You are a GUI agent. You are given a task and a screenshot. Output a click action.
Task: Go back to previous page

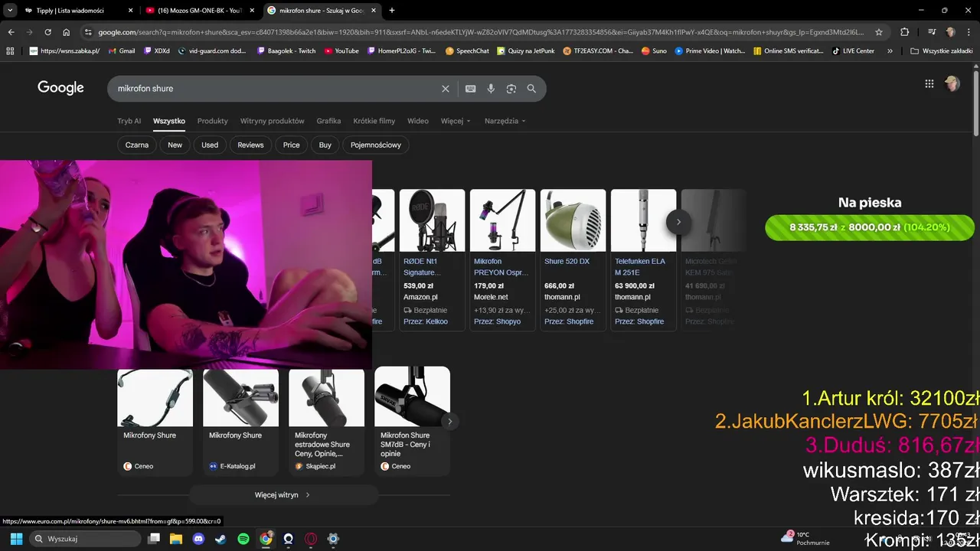click(11, 32)
